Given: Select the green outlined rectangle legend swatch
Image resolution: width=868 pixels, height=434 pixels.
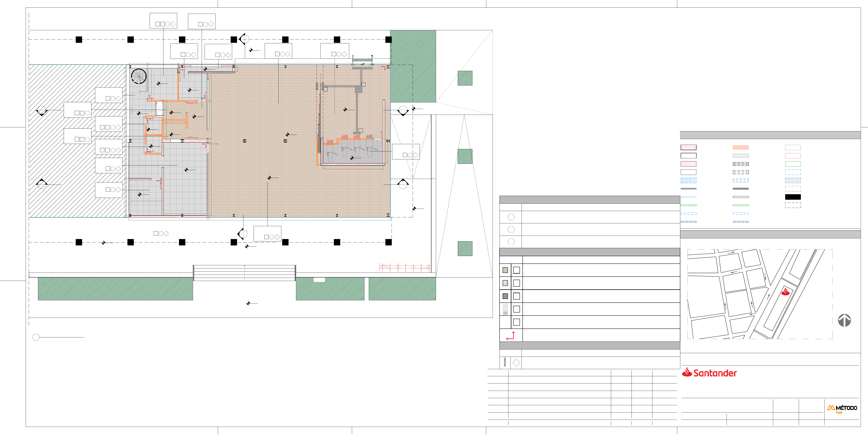Looking at the screenshot, I should (792, 164).
